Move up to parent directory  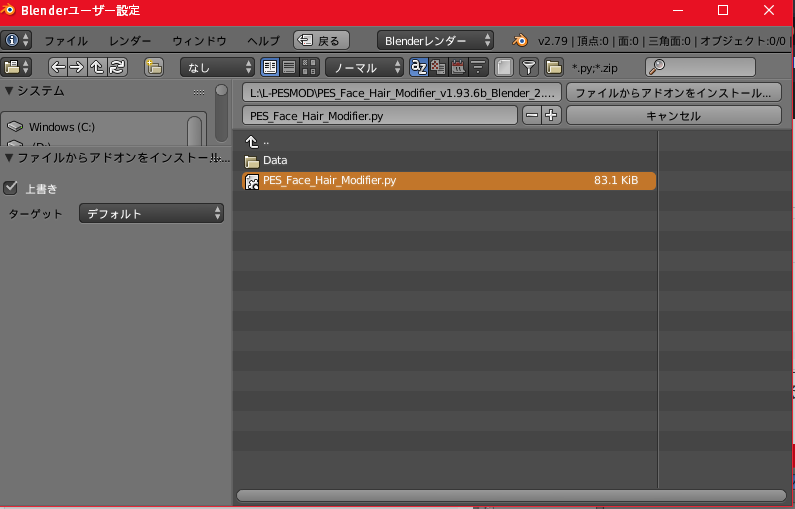click(x=97, y=67)
